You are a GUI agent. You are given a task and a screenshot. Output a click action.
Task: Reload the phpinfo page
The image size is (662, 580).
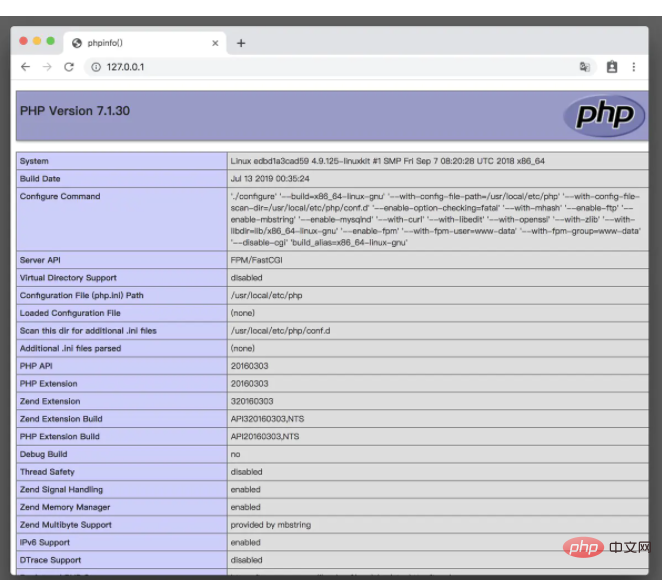[69, 67]
